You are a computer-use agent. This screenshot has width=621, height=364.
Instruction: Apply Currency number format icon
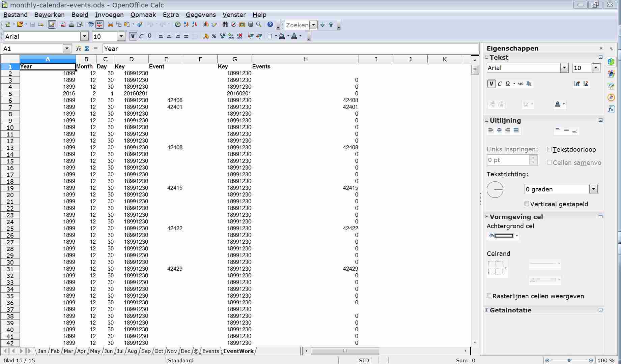(206, 36)
